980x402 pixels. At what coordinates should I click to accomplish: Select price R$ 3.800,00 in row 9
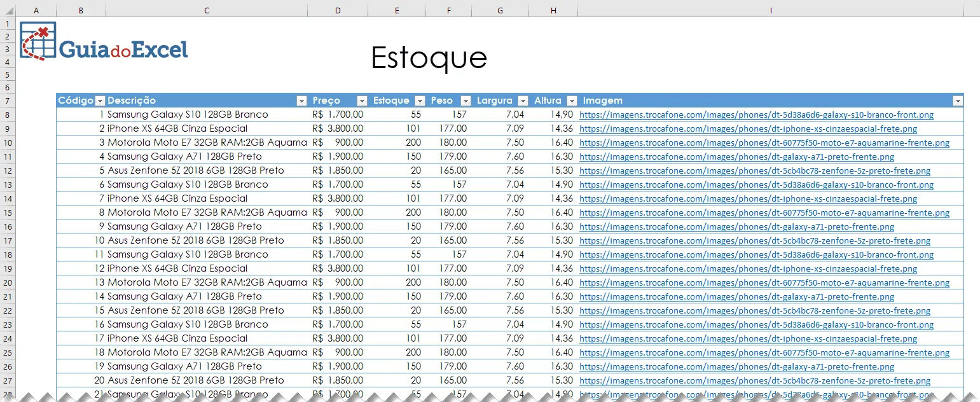click(338, 128)
